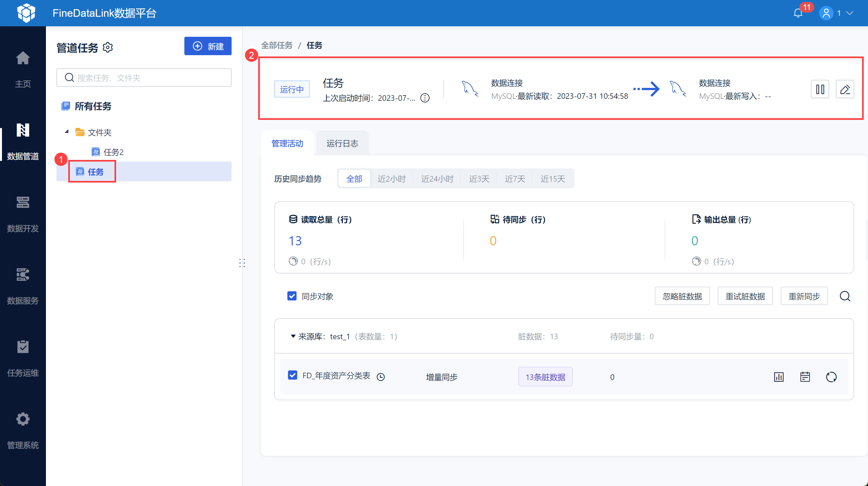Search sync objects with magnifier icon
This screenshot has height=486, width=868.
point(844,296)
